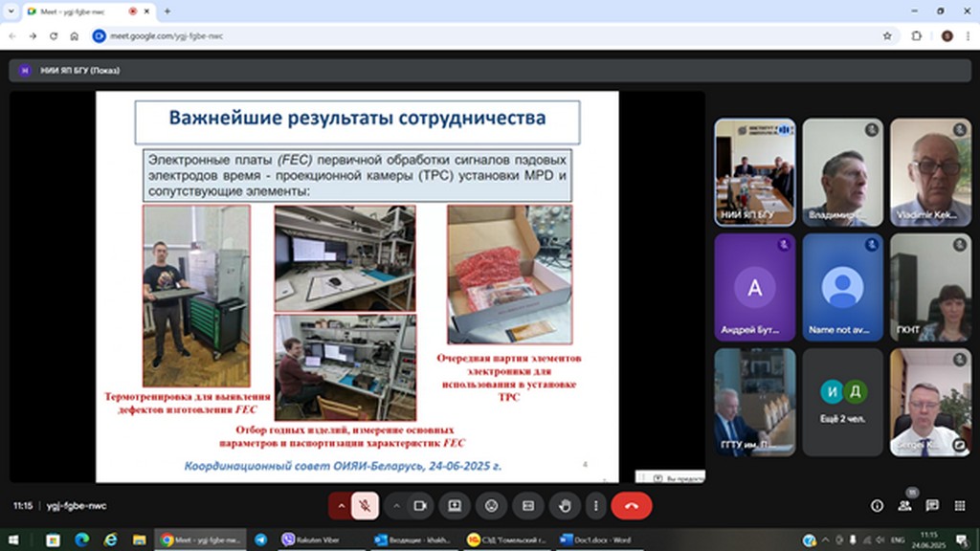Click the 'Ещё 2 чел.' participants tile
The image size is (980, 551).
842,401
